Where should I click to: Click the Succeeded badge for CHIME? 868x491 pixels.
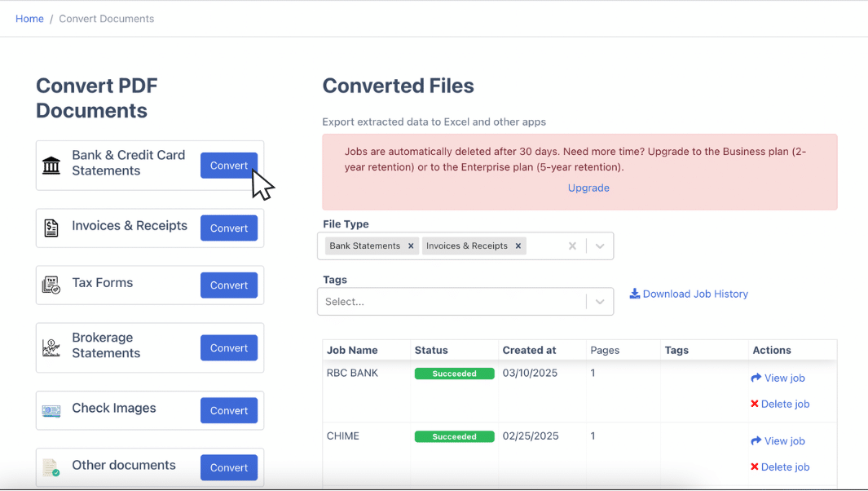455,436
